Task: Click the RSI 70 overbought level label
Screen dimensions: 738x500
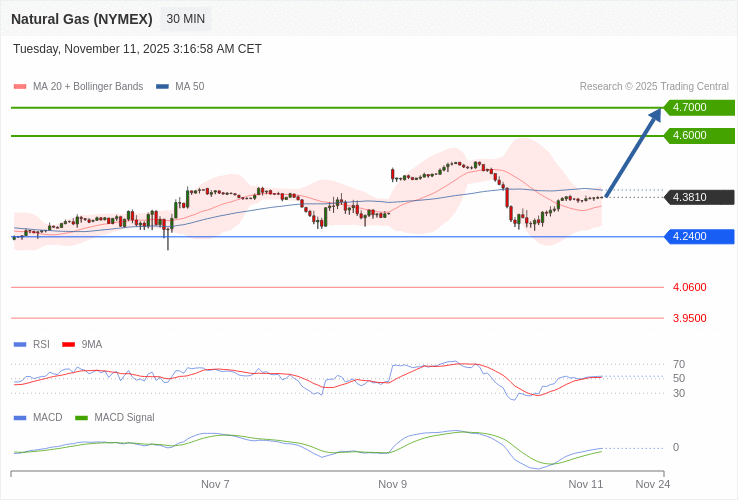Action: tap(679, 364)
